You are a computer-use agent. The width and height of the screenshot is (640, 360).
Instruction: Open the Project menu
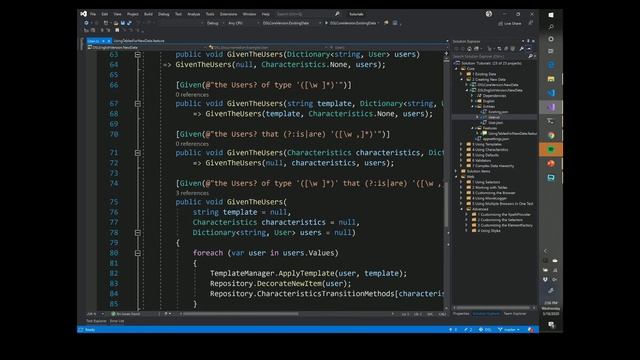point(133,14)
